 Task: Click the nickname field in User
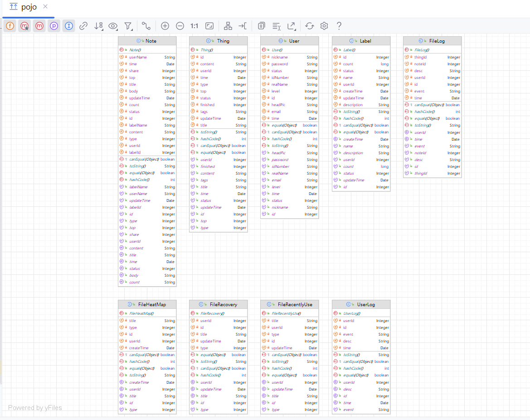[x=289, y=57]
